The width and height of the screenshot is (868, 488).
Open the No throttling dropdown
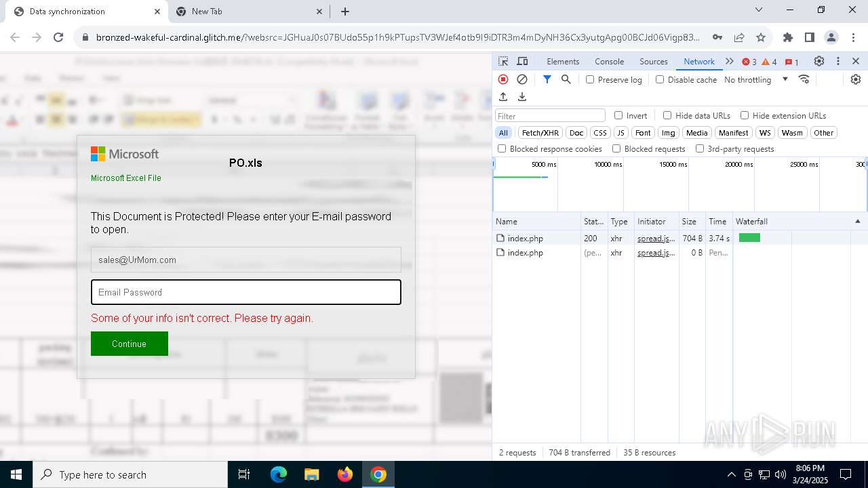[x=756, y=79]
